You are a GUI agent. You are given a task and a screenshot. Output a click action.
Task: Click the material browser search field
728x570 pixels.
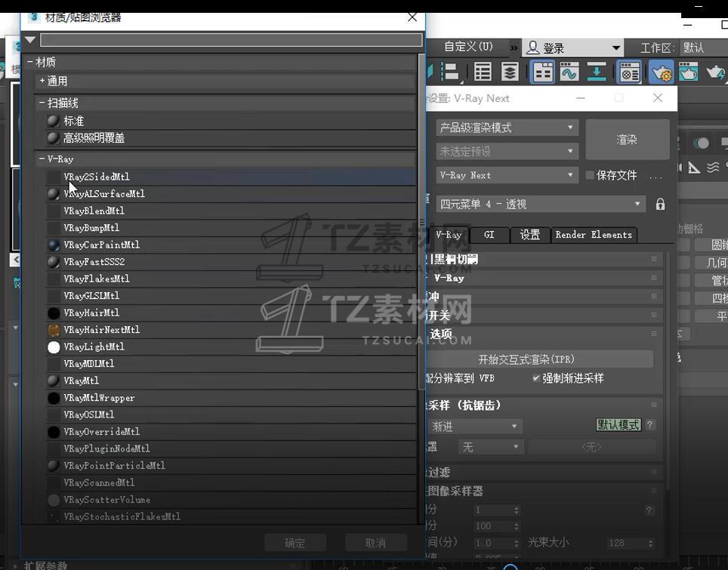pos(231,40)
